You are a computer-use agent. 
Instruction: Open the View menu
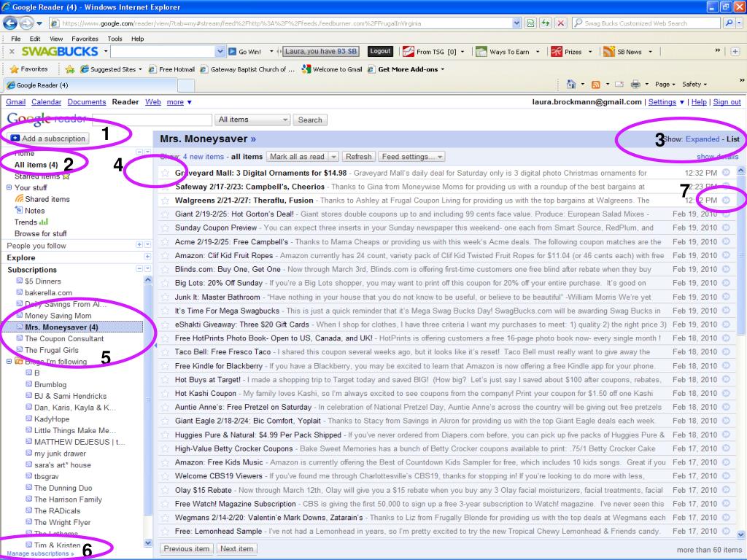point(56,39)
